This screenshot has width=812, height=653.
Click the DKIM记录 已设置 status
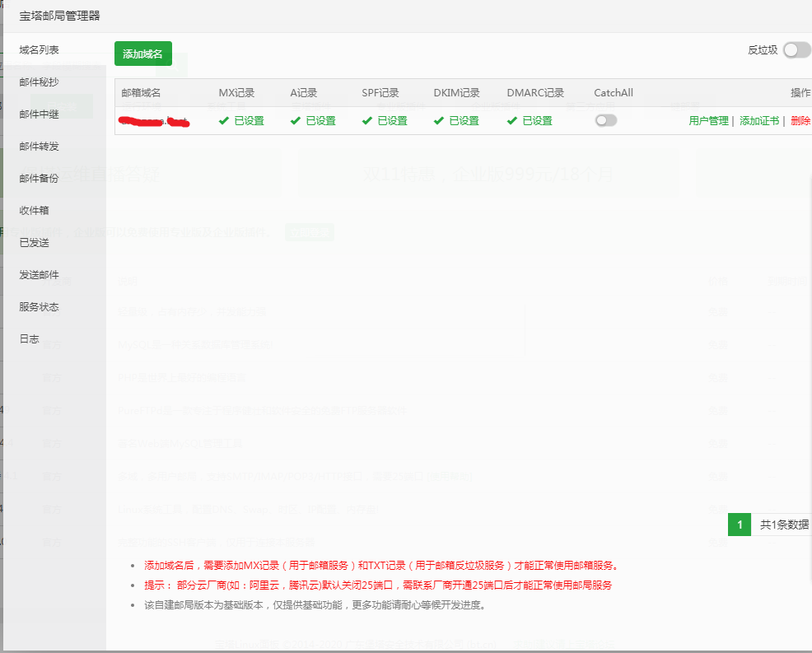[x=464, y=121]
